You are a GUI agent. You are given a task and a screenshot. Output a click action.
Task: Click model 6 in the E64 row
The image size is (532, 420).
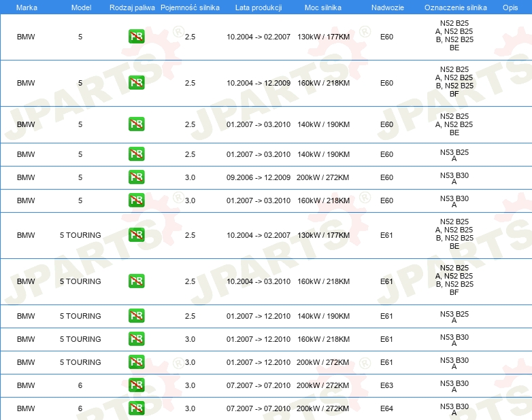click(80, 408)
